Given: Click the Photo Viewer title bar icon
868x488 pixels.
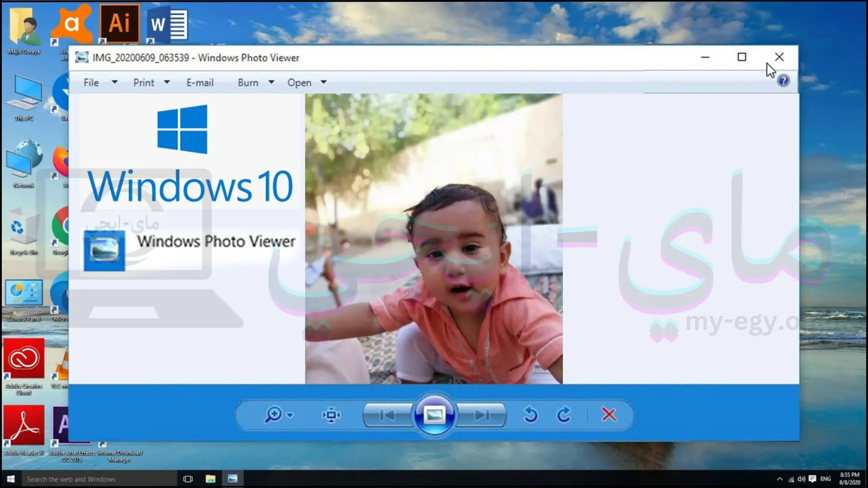Looking at the screenshot, I should point(82,57).
